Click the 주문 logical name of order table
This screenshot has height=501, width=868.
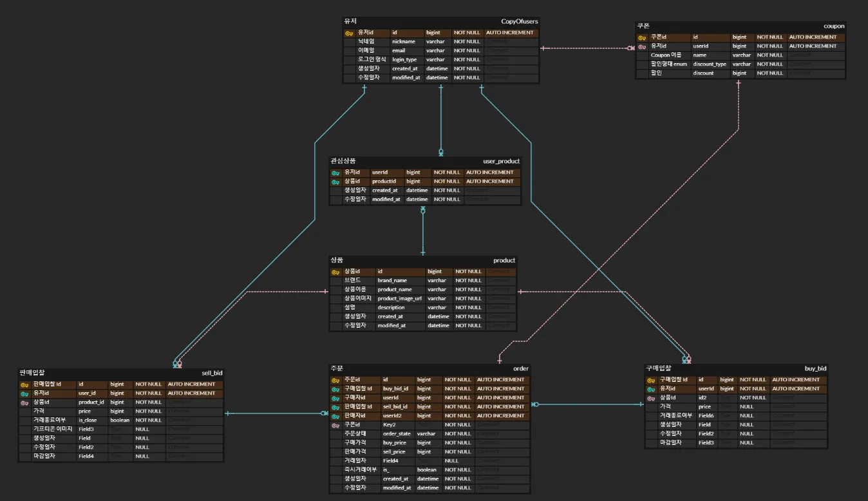coord(337,368)
